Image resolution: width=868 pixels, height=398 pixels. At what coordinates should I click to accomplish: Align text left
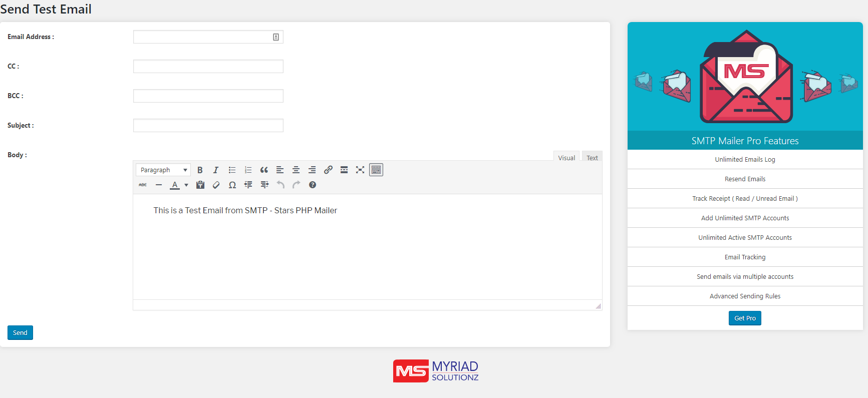pyautogui.click(x=280, y=170)
